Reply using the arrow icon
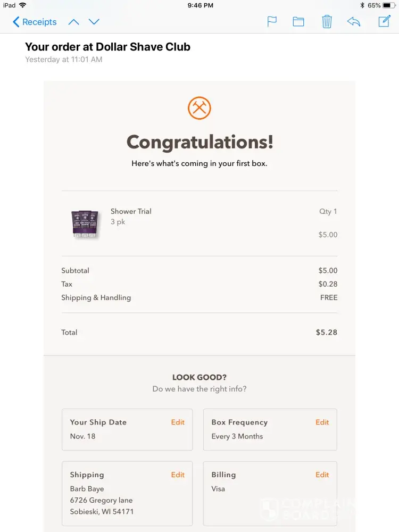This screenshot has width=399, height=532. [354, 22]
